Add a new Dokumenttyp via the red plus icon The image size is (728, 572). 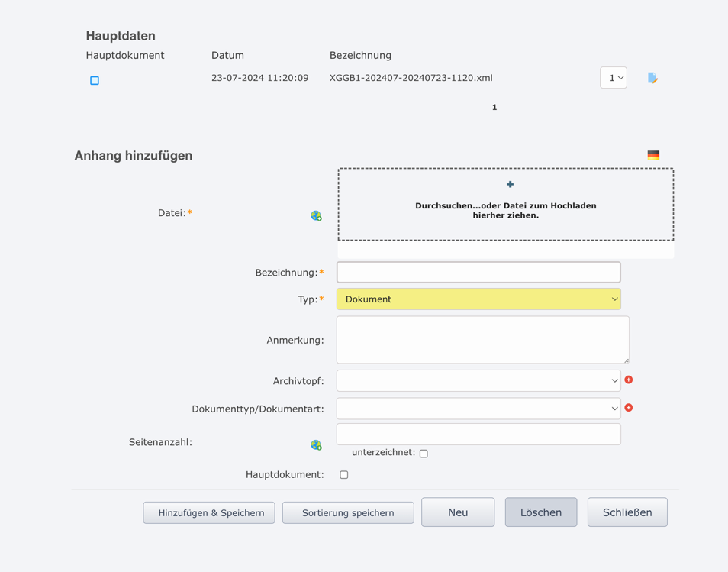pos(628,408)
